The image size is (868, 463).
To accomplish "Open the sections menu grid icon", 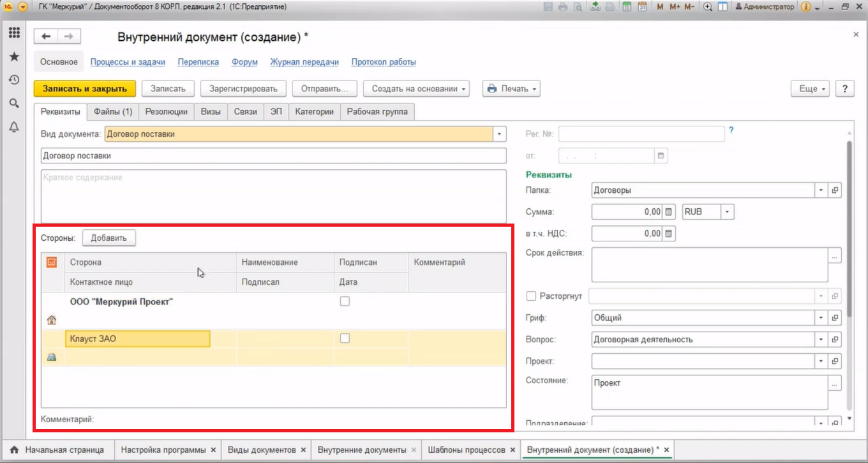I will pos(13,33).
